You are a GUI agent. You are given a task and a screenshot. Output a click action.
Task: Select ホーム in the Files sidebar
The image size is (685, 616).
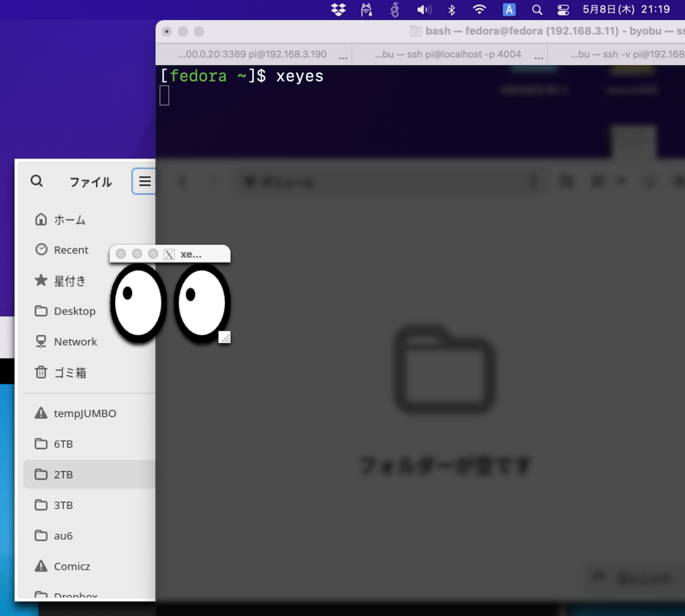point(68,219)
